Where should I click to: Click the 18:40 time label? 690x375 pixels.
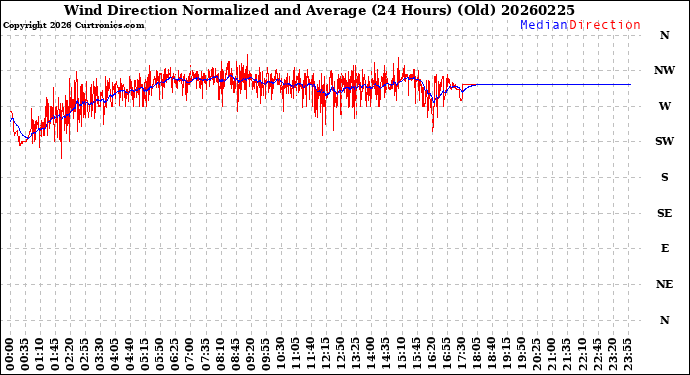click(x=491, y=354)
